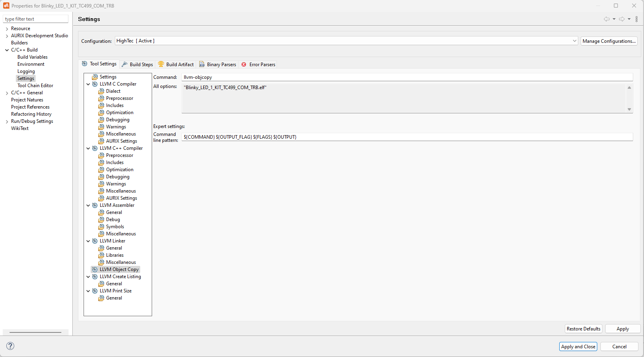Click Restore Defaults
644x357 pixels.
(583, 328)
